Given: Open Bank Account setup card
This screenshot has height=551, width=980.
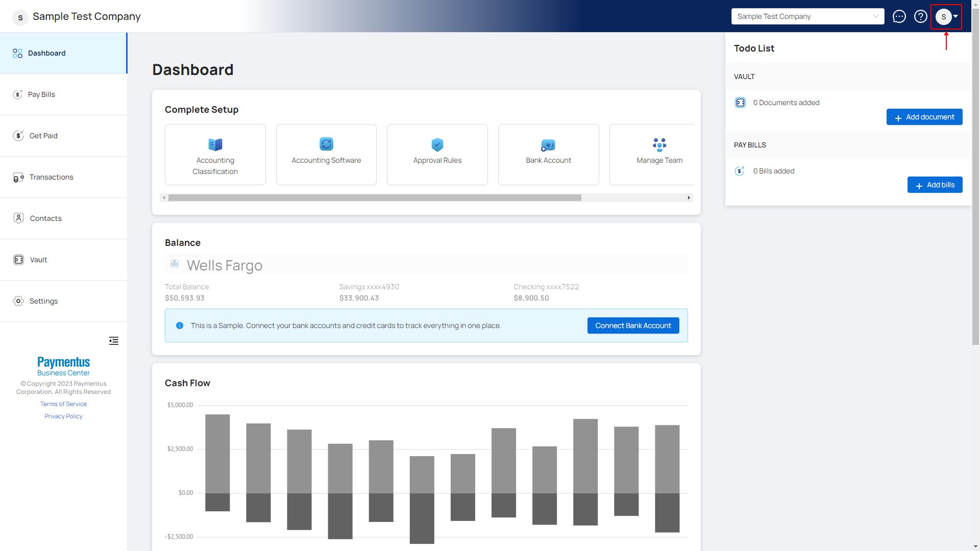Looking at the screenshot, I should click(x=548, y=155).
